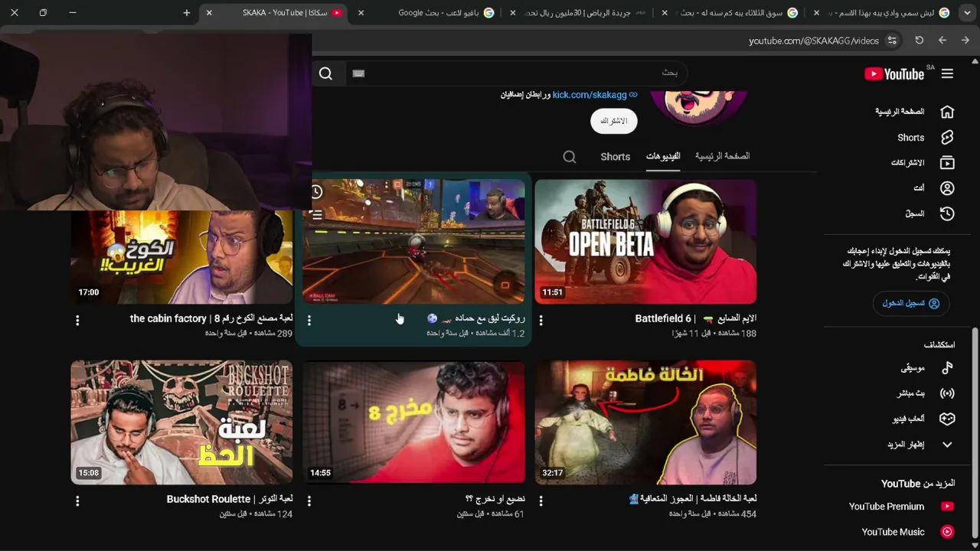Open video title 'روكيت ليق مع حماده'

[x=476, y=318]
